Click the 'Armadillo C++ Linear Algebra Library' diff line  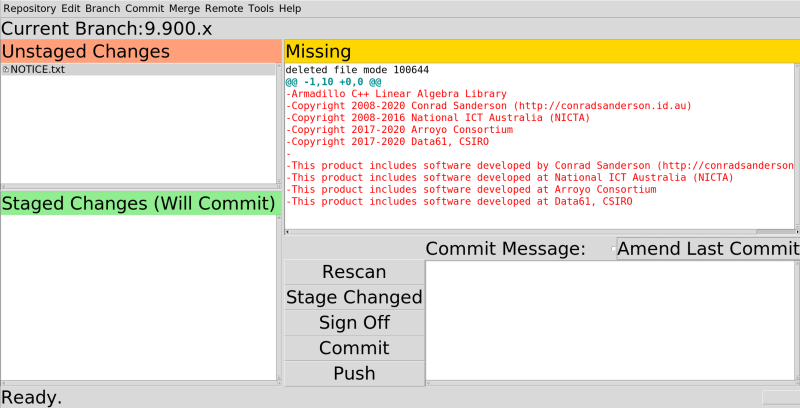(396, 94)
